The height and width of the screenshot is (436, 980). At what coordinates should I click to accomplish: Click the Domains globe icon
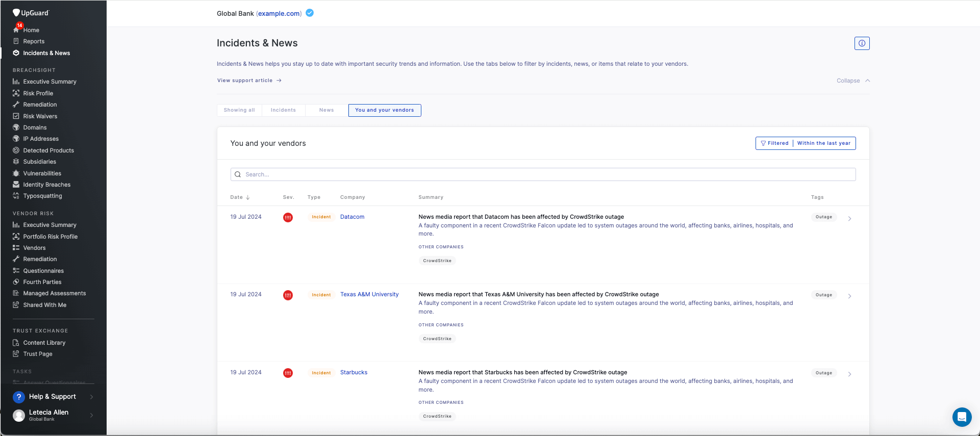point(16,127)
